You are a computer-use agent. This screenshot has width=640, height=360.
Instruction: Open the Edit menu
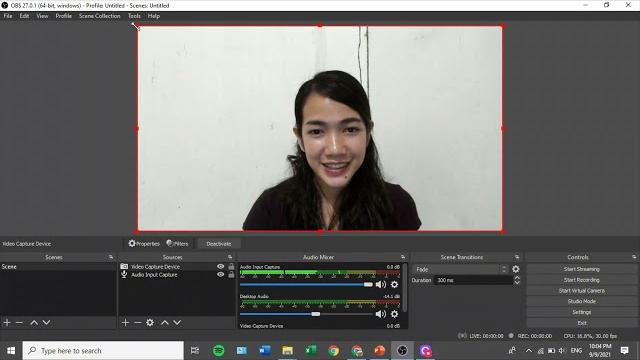24,16
